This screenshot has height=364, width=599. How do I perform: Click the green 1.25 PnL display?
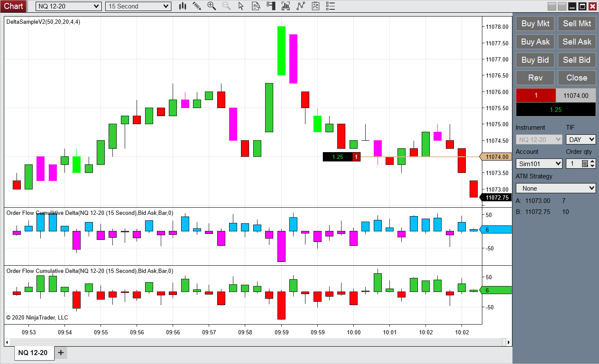pos(556,109)
